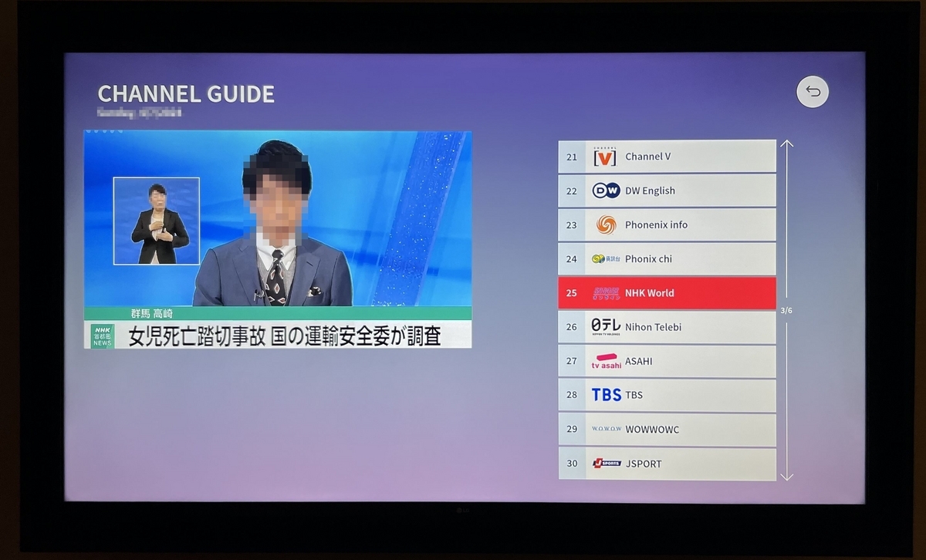
Task: Click channel number 30
Action: click(572, 464)
